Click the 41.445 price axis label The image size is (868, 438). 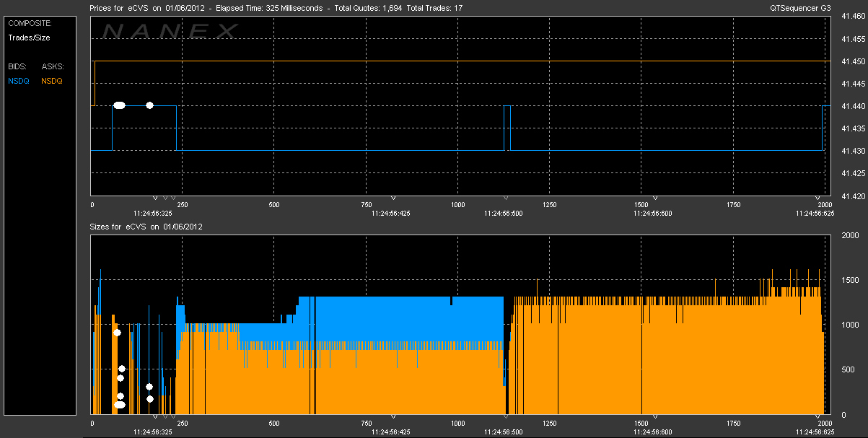(x=854, y=84)
